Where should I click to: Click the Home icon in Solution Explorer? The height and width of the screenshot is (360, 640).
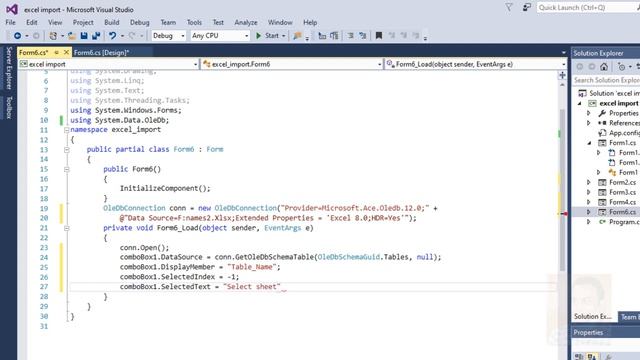click(x=604, y=67)
